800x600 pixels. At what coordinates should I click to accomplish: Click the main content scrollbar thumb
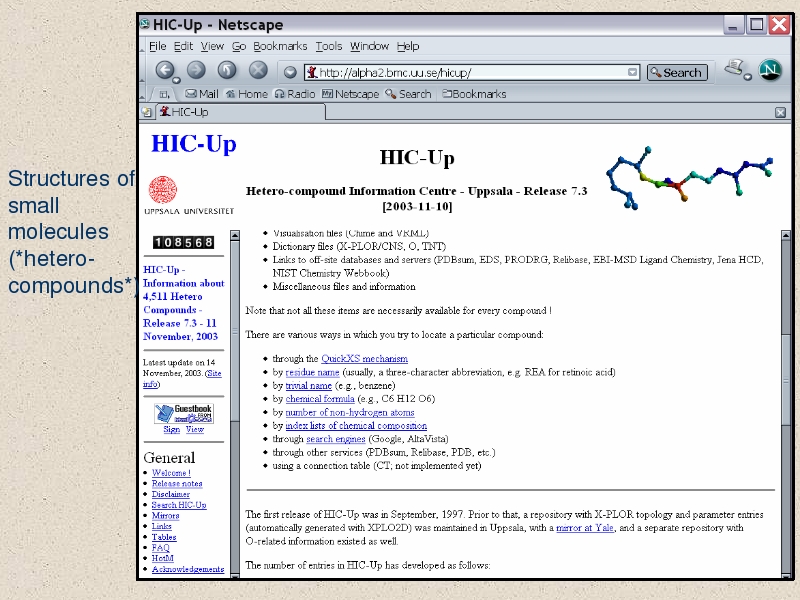(786, 379)
